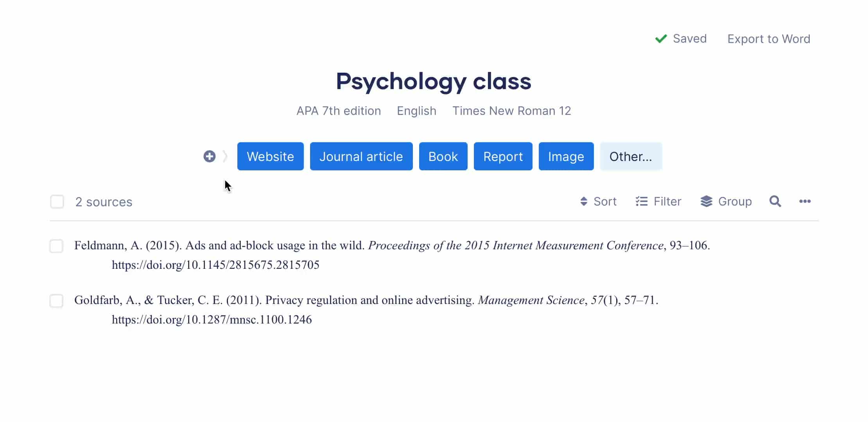This screenshot has width=868, height=422.
Task: Click the Website source type button
Action: (x=271, y=156)
